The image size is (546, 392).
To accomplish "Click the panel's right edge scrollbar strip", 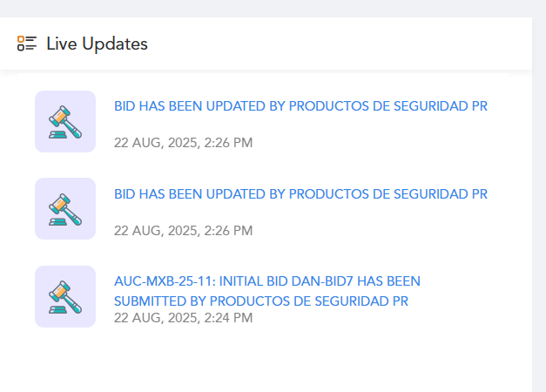I will (539, 205).
